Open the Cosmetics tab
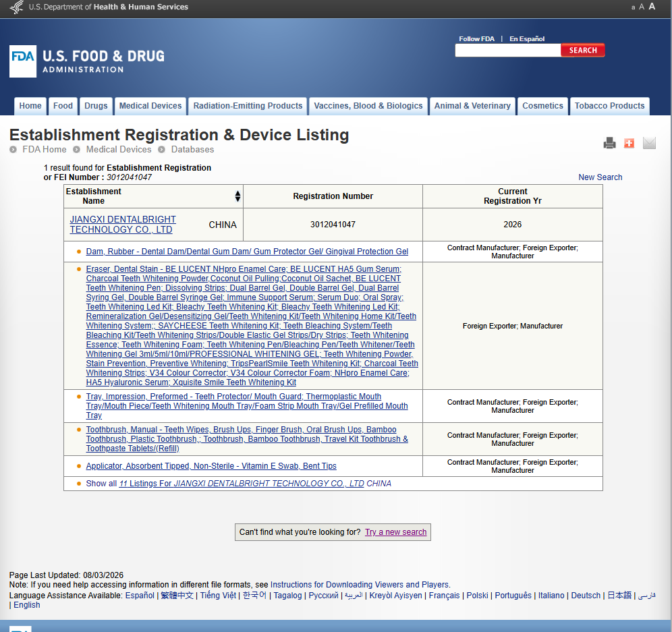672x632 pixels. click(x=542, y=106)
